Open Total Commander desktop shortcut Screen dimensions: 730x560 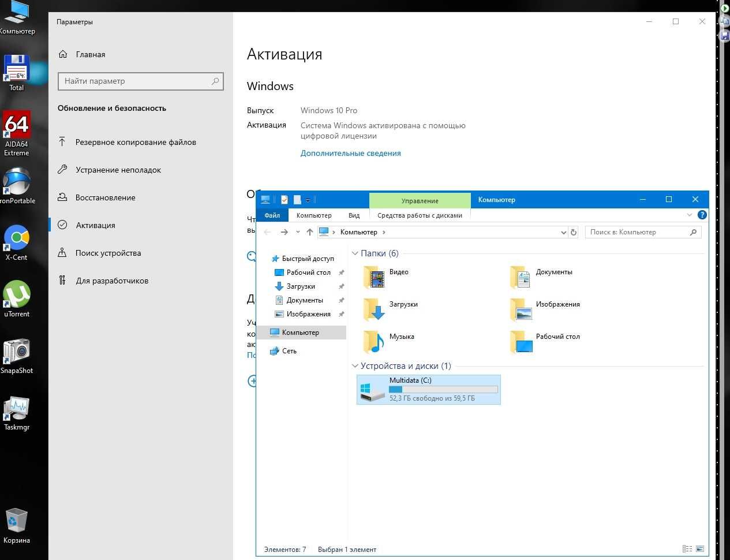(x=17, y=72)
